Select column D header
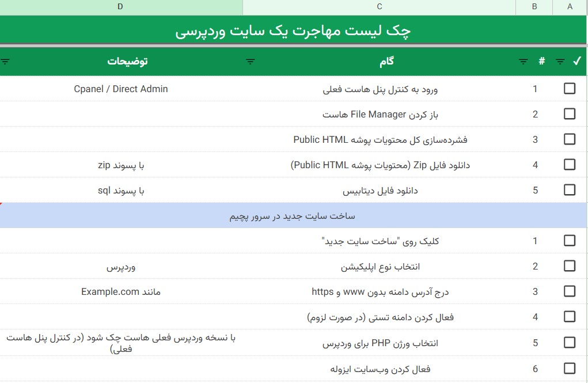This screenshot has height=383, width=588. pos(120,7)
